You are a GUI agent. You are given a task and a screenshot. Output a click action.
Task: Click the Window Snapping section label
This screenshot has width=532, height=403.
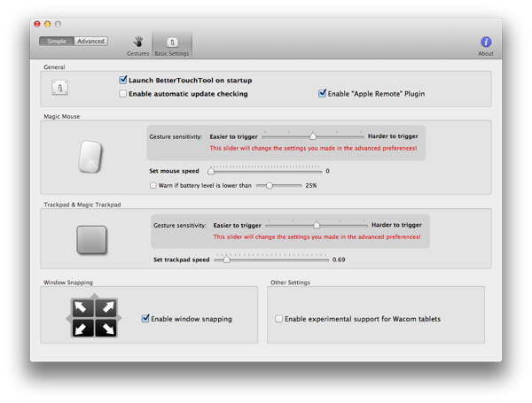coord(68,283)
